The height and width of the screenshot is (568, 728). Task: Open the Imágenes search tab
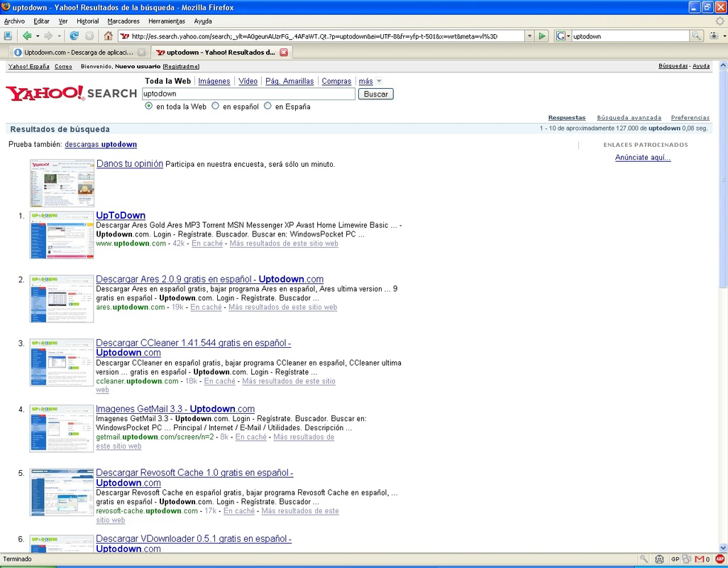(x=214, y=81)
